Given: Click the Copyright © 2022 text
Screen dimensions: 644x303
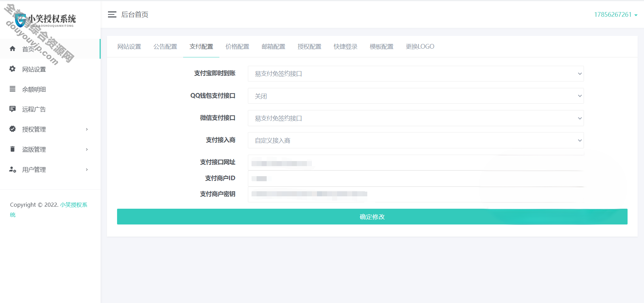Looking at the screenshot, I should tap(34, 205).
